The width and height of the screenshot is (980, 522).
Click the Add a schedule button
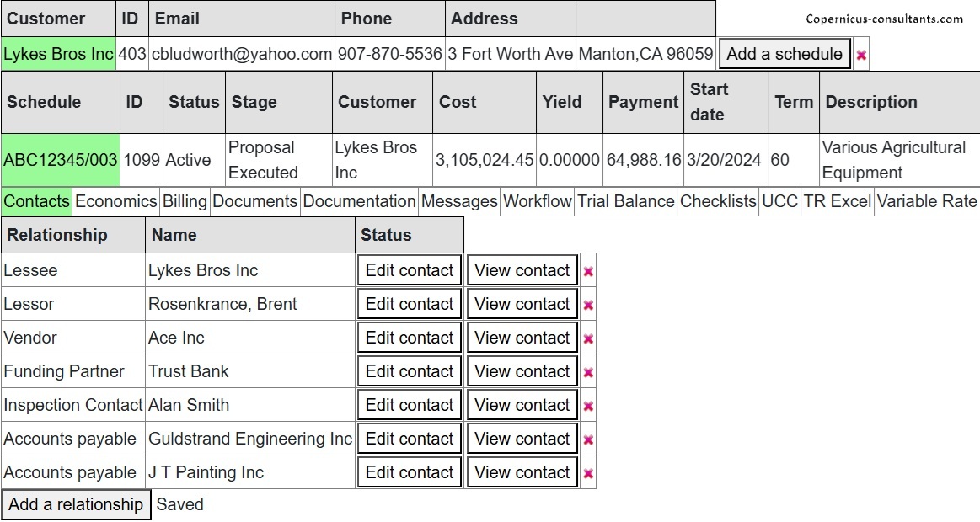click(x=784, y=54)
